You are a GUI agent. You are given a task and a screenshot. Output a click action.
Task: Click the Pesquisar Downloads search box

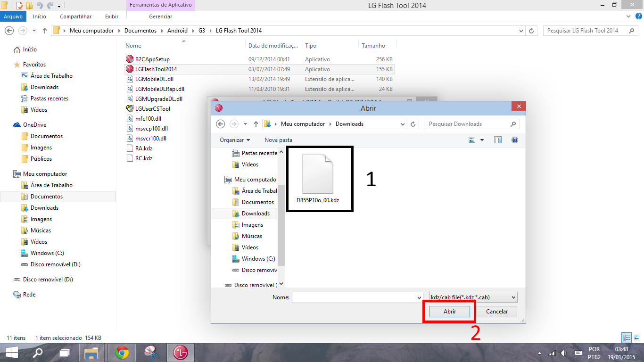[x=472, y=124]
